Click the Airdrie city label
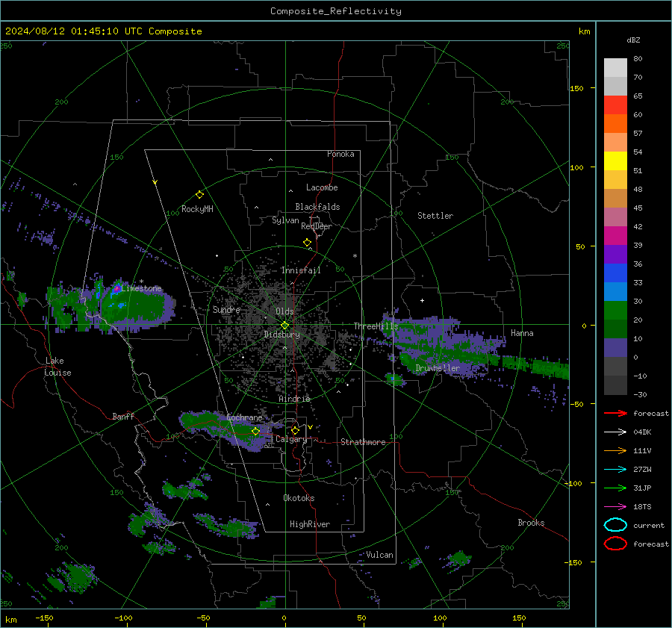672x628 pixels. coord(294,399)
